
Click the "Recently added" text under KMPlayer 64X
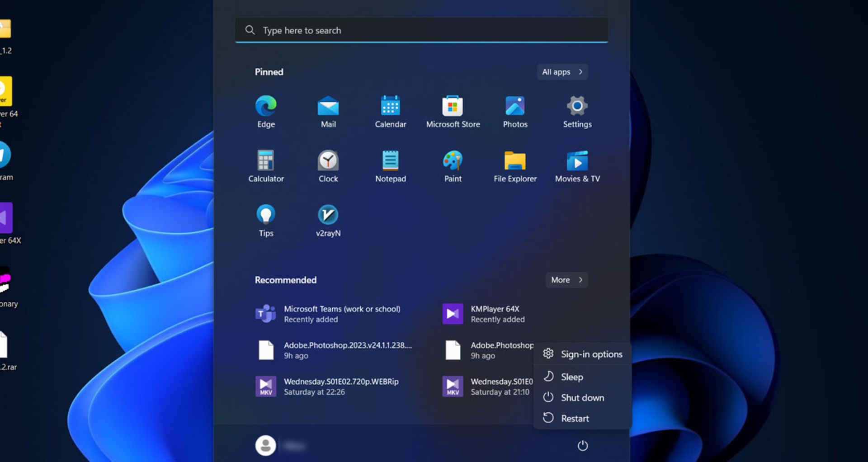(x=498, y=319)
